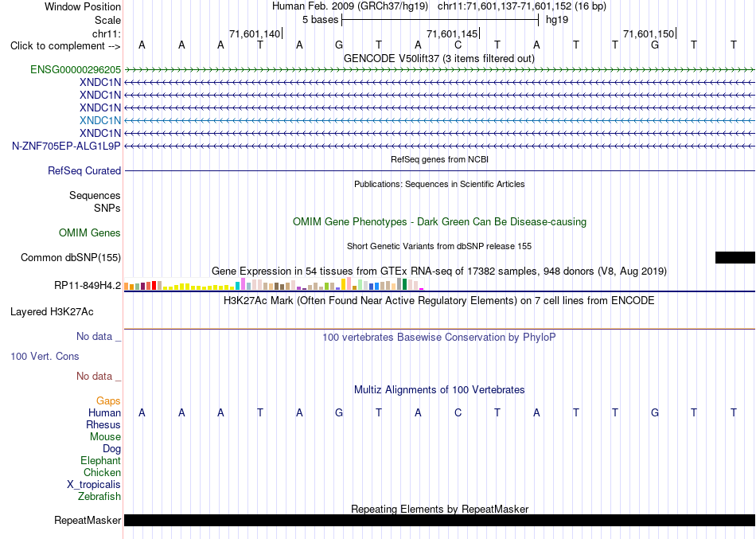Click the X_tropicalis species label
Screen dimensions: 756x539
click(x=94, y=485)
